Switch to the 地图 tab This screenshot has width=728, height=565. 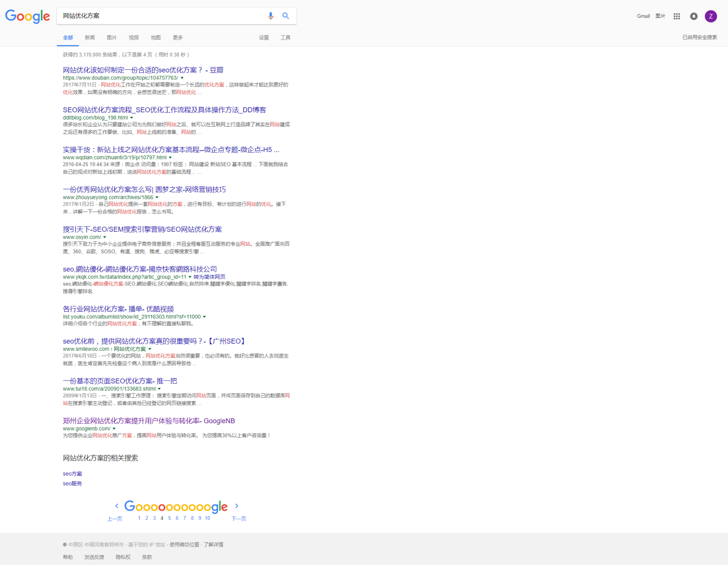tap(156, 38)
